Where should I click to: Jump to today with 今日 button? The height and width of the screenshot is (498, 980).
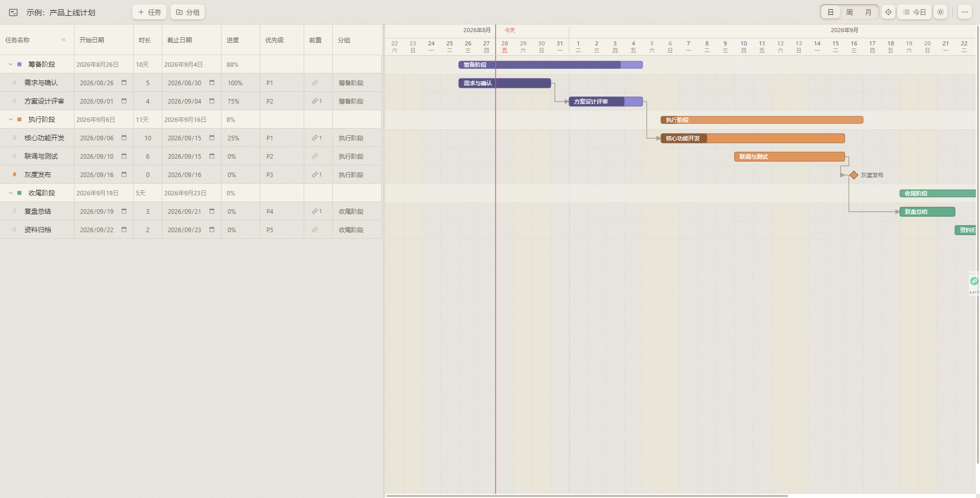pyautogui.click(x=915, y=12)
